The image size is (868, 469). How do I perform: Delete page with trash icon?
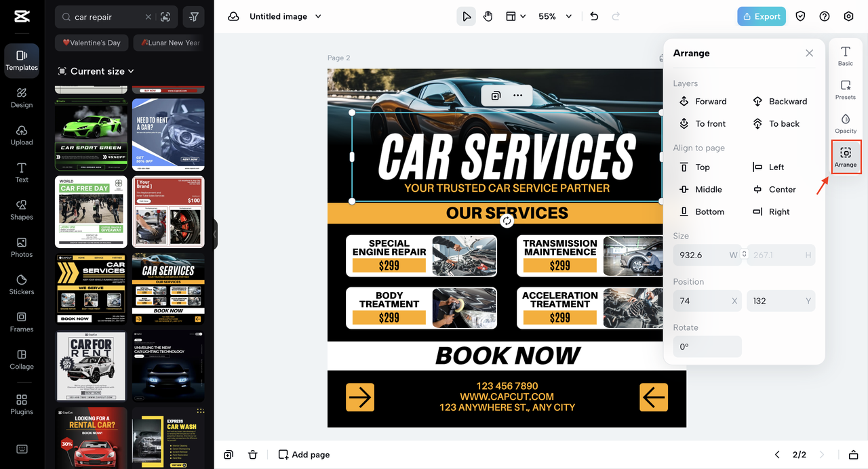(252, 455)
